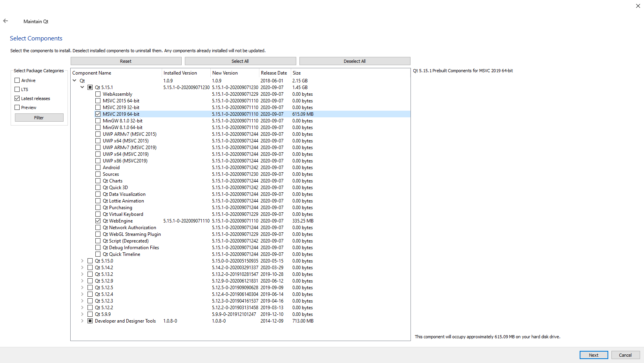This screenshot has height=363, width=644.
Task: Check the MinGW 8.1.0 64-bit component
Action: click(x=98, y=127)
